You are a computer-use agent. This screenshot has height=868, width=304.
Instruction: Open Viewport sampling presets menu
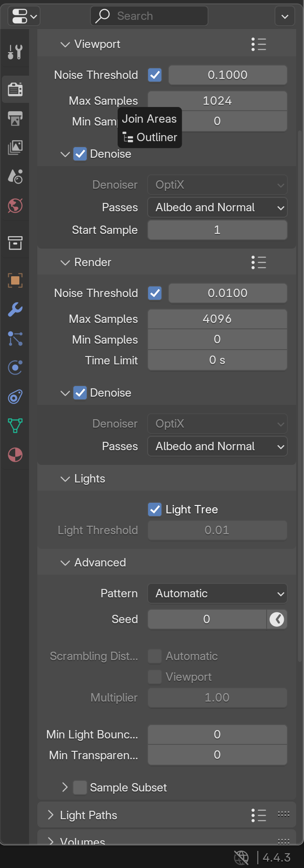point(259,44)
